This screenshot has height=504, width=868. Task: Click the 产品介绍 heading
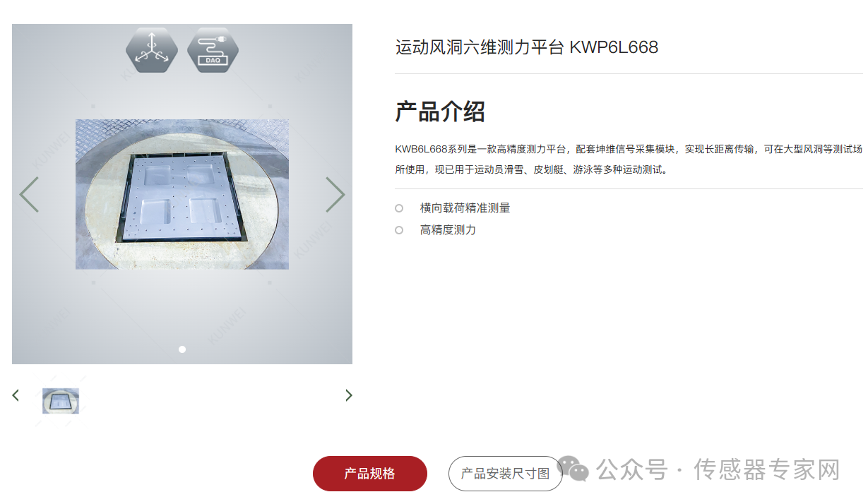[x=440, y=112]
